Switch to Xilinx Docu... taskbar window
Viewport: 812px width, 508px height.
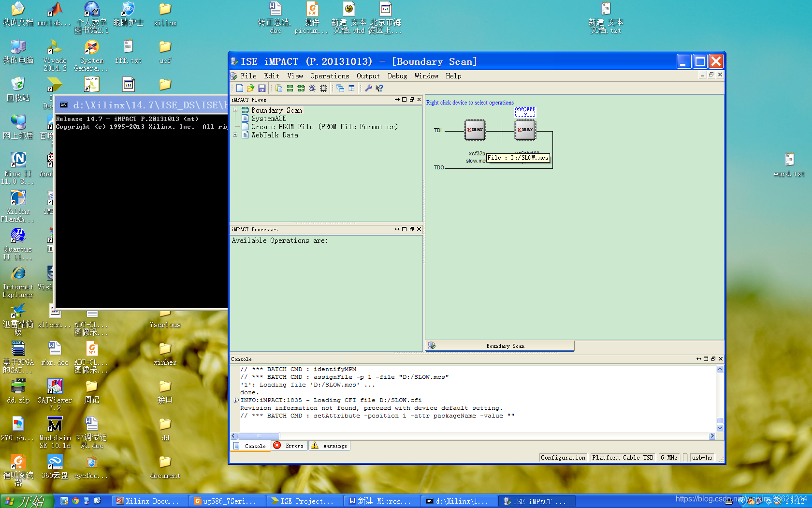click(150, 501)
